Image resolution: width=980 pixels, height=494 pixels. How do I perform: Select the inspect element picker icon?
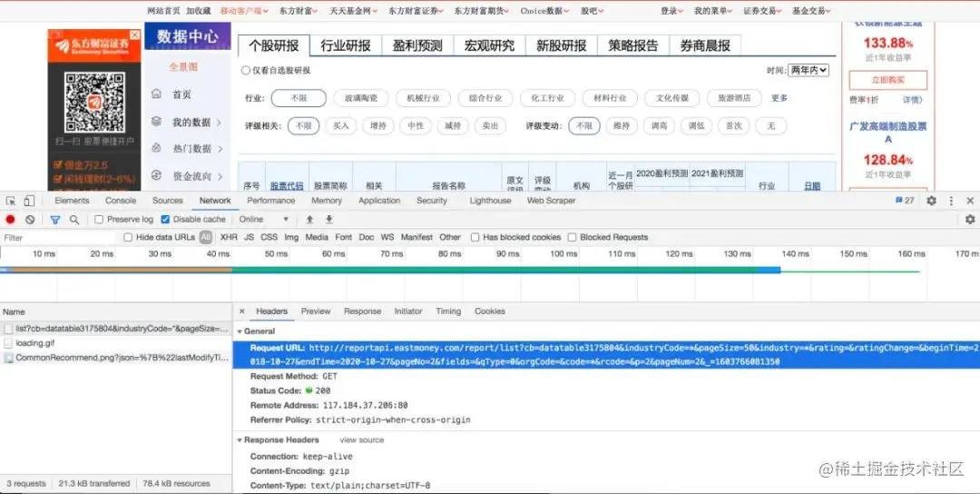point(11,201)
